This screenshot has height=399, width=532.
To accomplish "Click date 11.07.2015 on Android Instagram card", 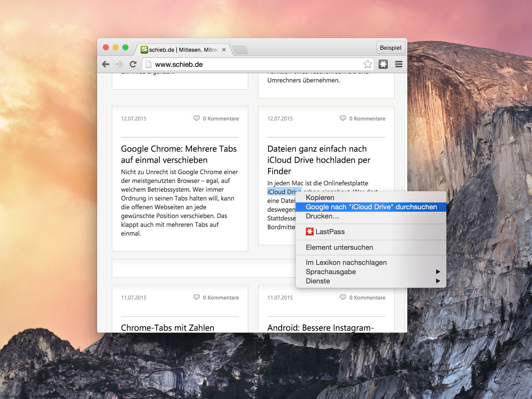I will [x=280, y=298].
